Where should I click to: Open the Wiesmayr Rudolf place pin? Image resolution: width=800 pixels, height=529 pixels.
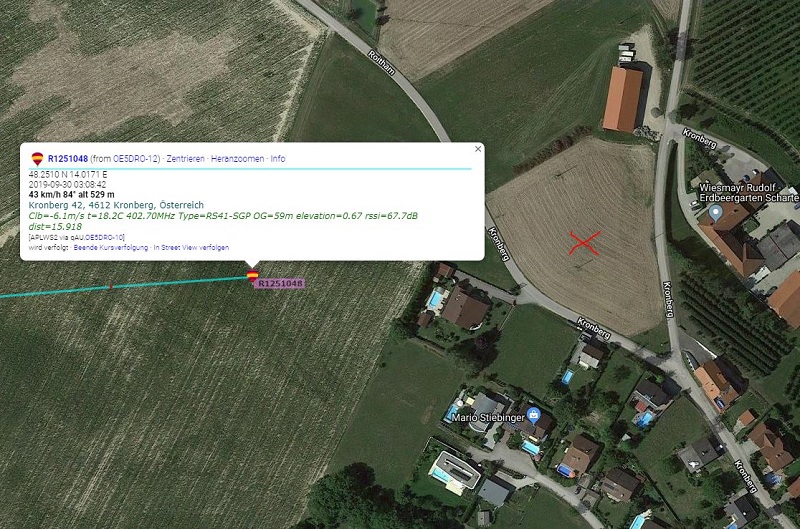pos(716,212)
